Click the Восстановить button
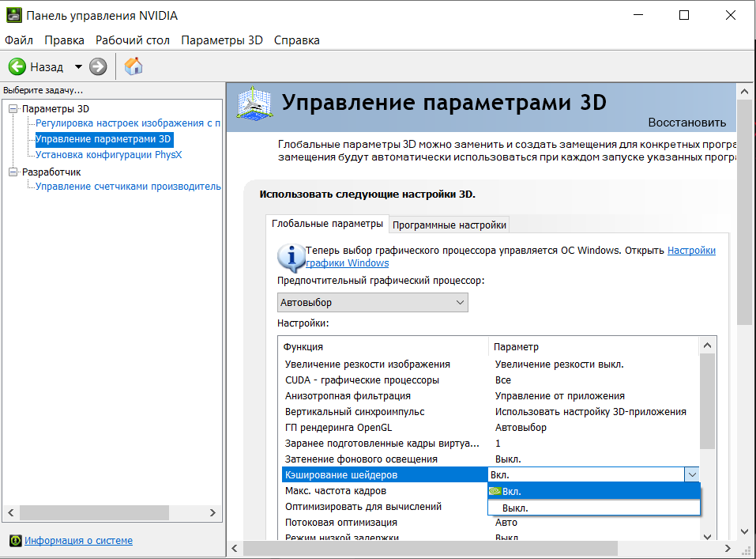 (x=686, y=123)
